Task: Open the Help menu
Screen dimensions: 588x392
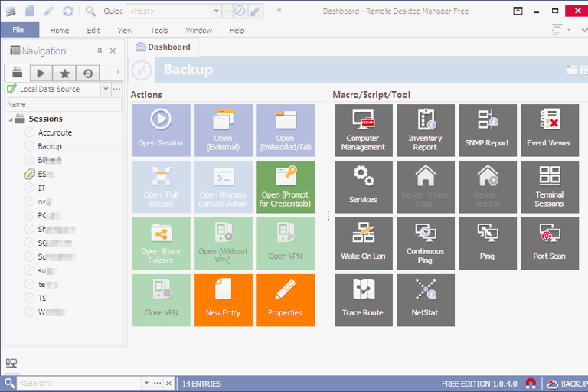Action: click(x=237, y=31)
